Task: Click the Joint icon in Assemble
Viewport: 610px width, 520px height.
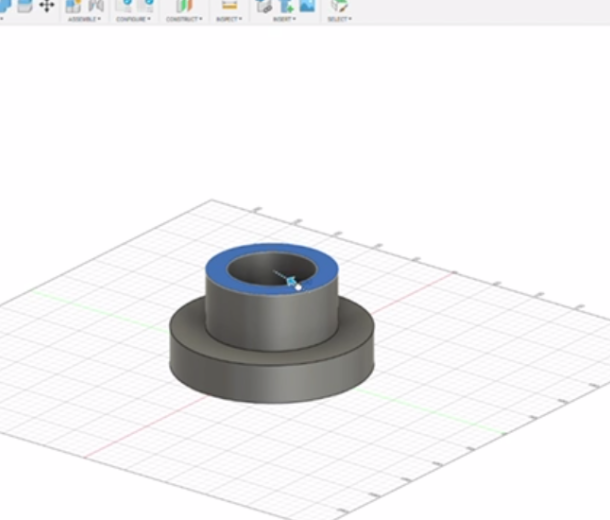Action: (x=96, y=6)
